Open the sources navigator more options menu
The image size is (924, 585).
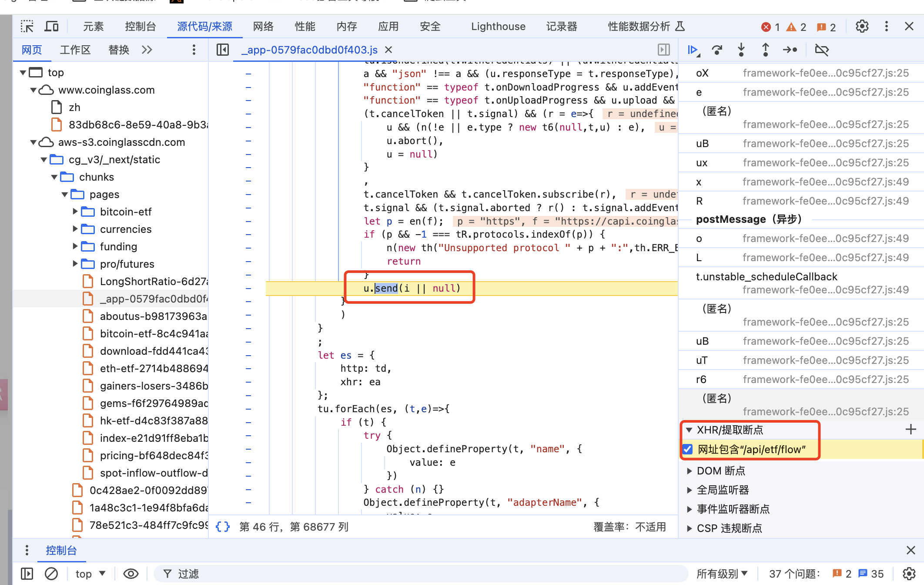tap(194, 50)
